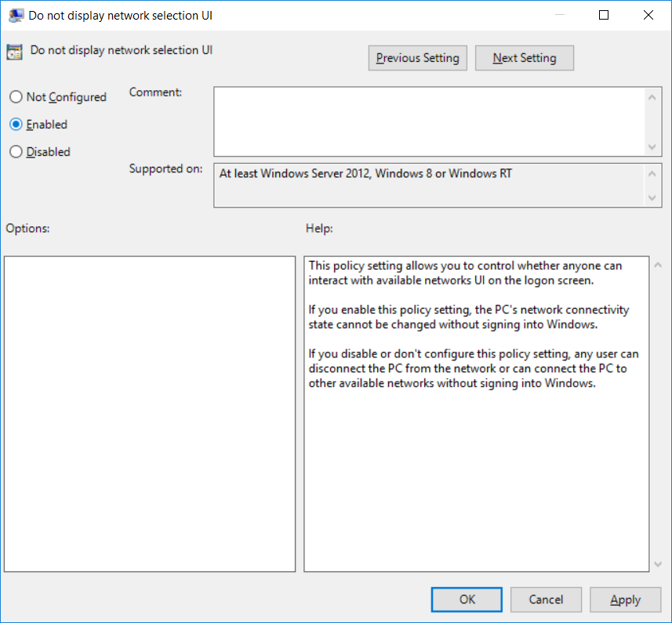The image size is (672, 623).
Task: Set the policy to Disabled
Action: point(16,152)
